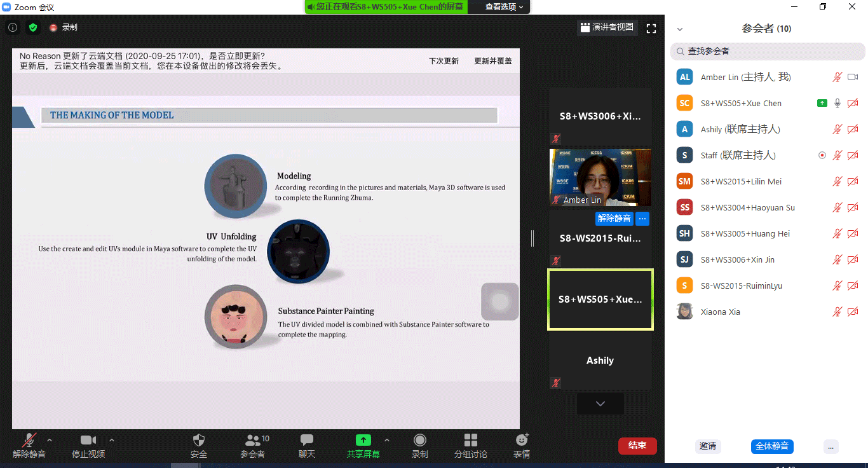Click Staff muted microphone icon
This screenshot has height=468, width=868.
click(837, 155)
